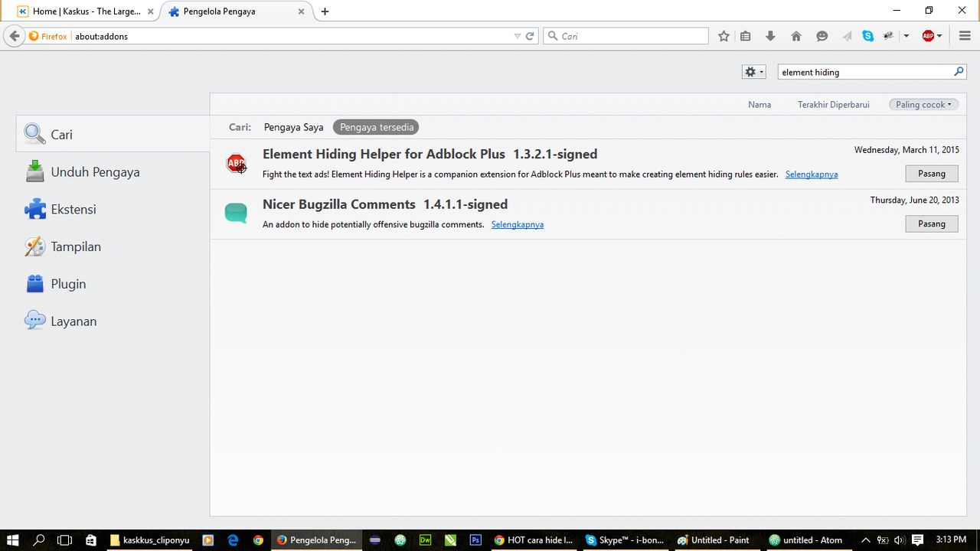Select the Pengaya tersedia filter
Image resolution: width=980 pixels, height=551 pixels.
pos(377,127)
